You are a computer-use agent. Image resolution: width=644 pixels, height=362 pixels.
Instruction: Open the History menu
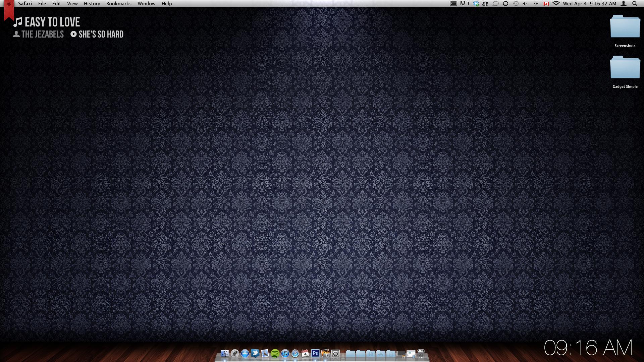coord(92,4)
